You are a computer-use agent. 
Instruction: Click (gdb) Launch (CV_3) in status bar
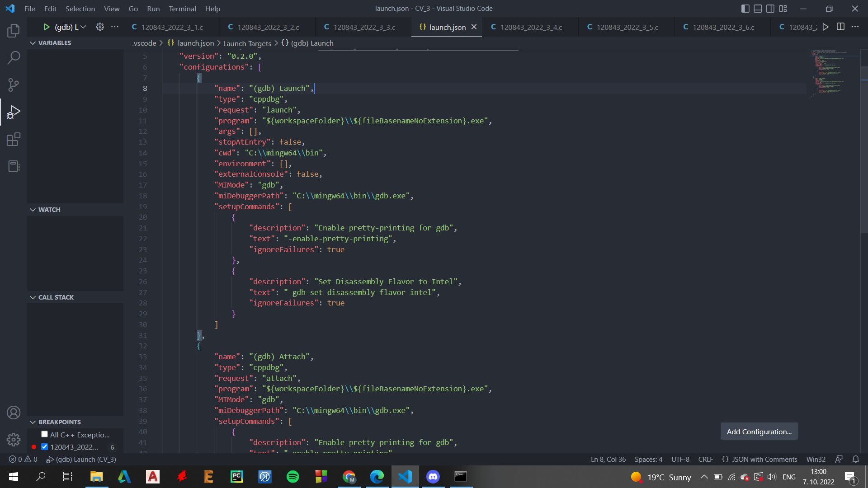point(81,459)
